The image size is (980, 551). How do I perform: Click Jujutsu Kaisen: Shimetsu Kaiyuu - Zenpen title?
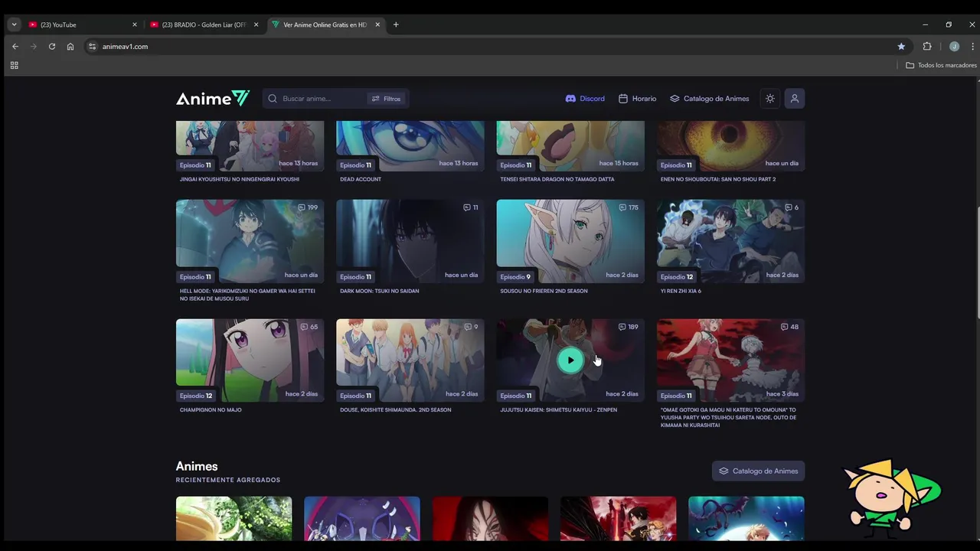[558, 409]
